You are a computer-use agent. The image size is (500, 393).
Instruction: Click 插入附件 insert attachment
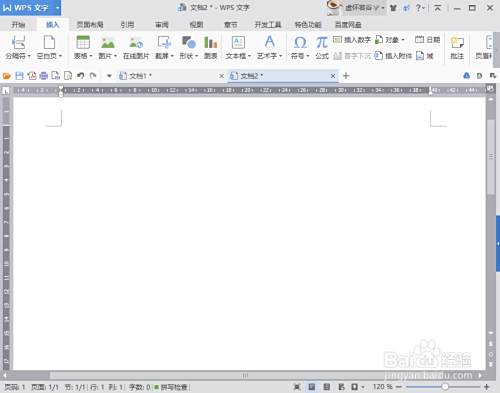click(393, 56)
